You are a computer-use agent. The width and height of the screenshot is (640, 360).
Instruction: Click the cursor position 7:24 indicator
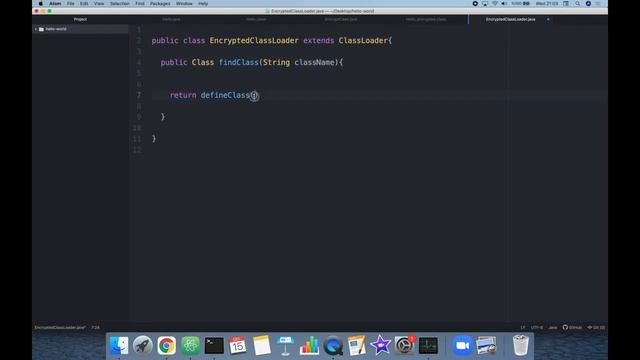pos(96,327)
